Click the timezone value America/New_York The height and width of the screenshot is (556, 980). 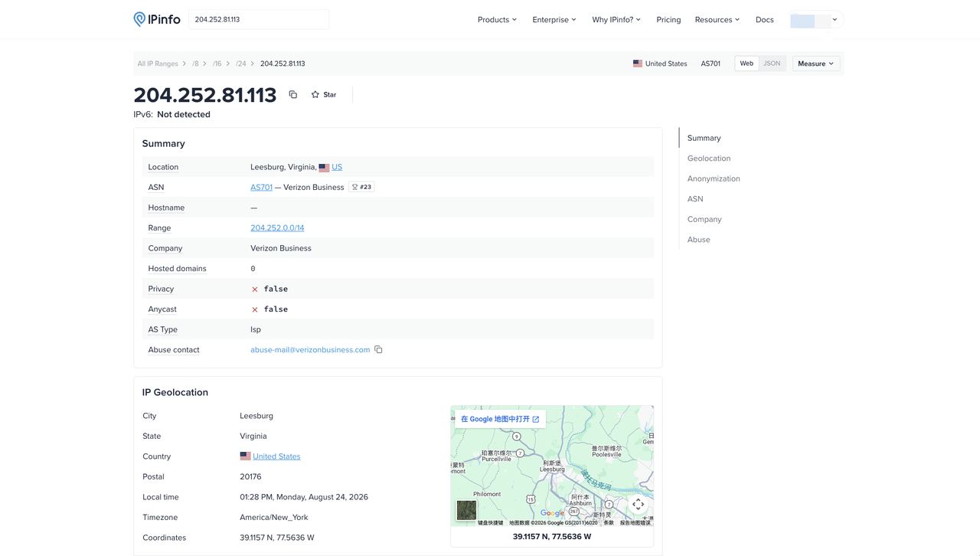click(x=274, y=518)
